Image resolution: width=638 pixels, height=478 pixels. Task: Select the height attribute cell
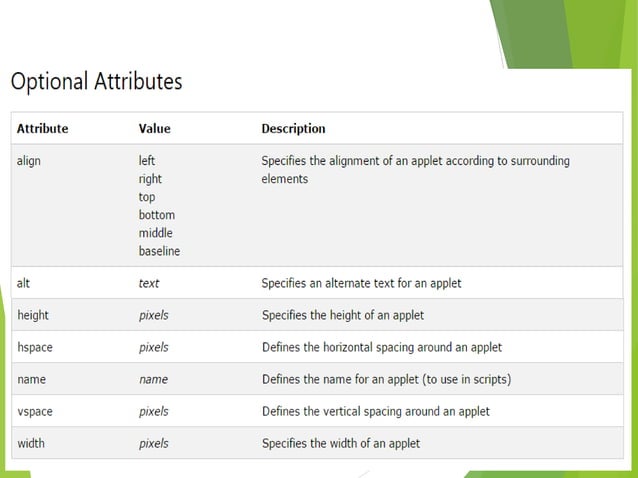(x=33, y=315)
